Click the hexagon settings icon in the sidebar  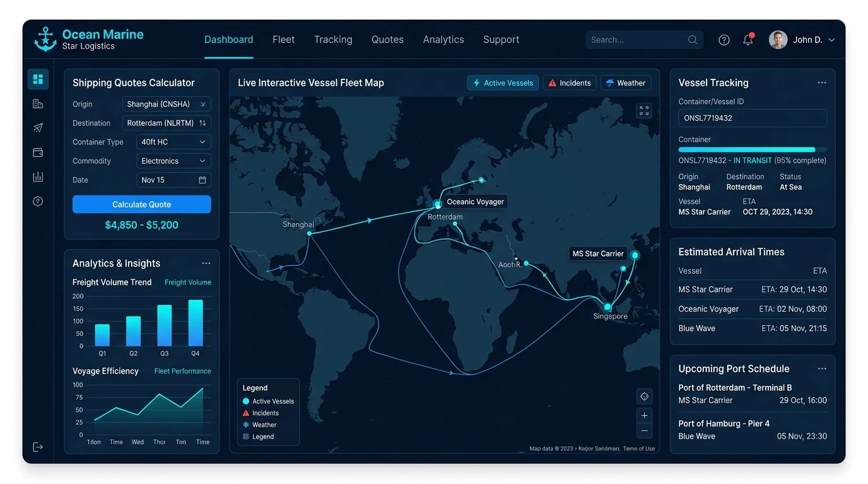click(x=38, y=202)
